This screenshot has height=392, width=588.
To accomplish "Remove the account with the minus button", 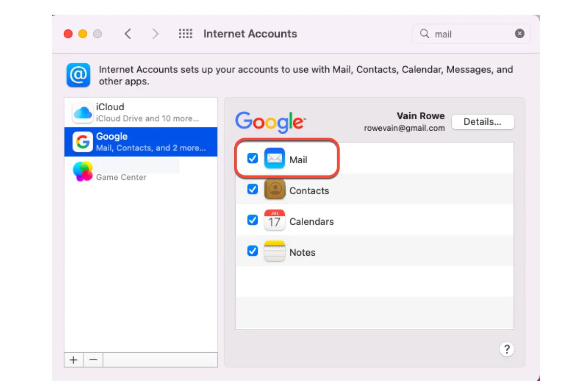I will pyautogui.click(x=93, y=360).
